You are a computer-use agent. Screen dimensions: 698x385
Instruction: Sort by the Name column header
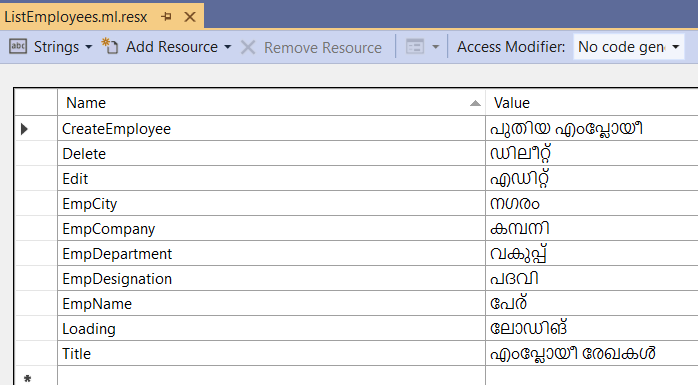pyautogui.click(x=271, y=103)
